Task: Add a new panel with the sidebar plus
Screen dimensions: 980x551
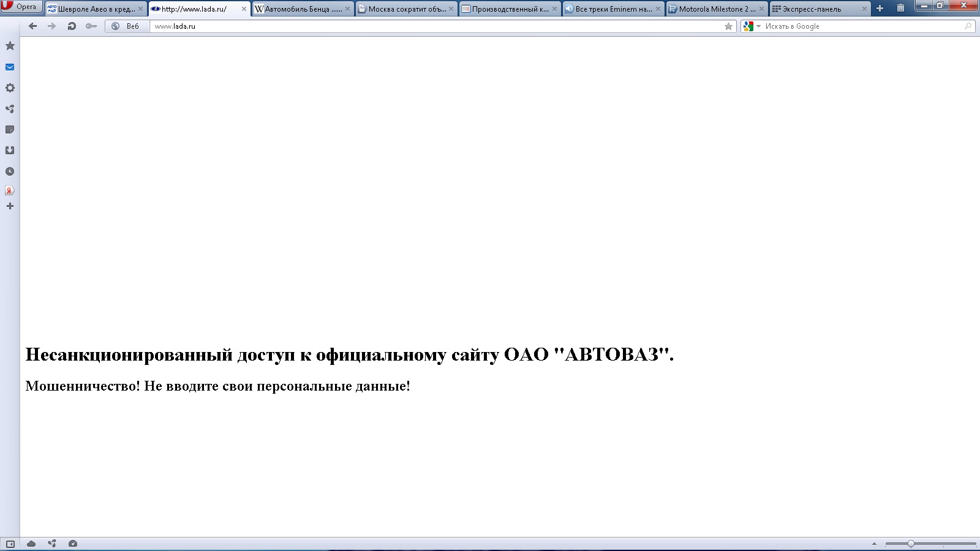Action: (10, 206)
